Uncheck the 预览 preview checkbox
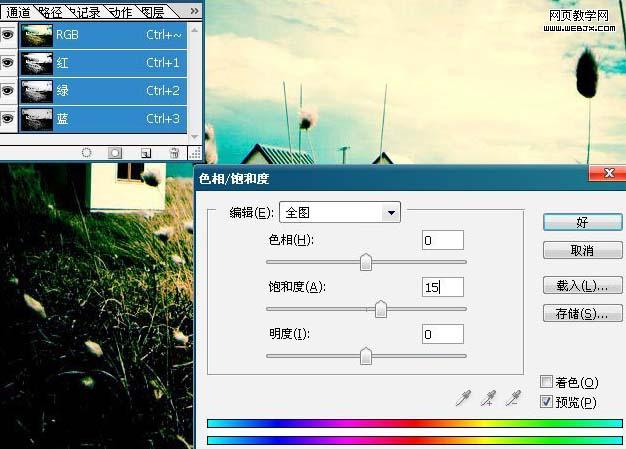Image resolution: width=626 pixels, height=449 pixels. coord(546,402)
